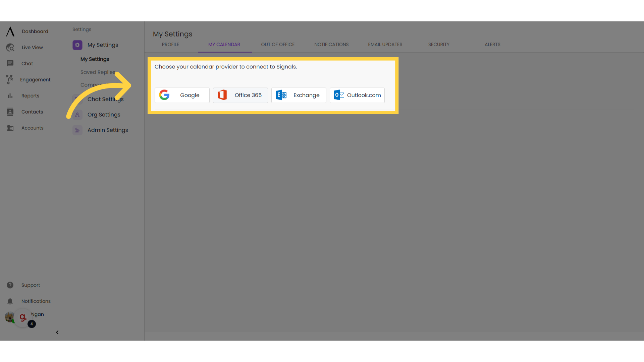Connect the Google calendar provider

tap(182, 96)
